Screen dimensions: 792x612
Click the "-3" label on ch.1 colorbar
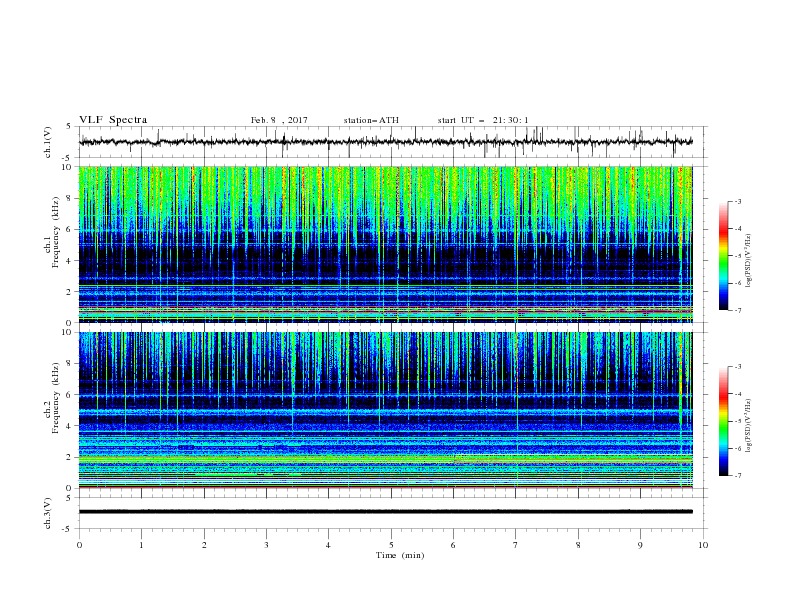[737, 201]
